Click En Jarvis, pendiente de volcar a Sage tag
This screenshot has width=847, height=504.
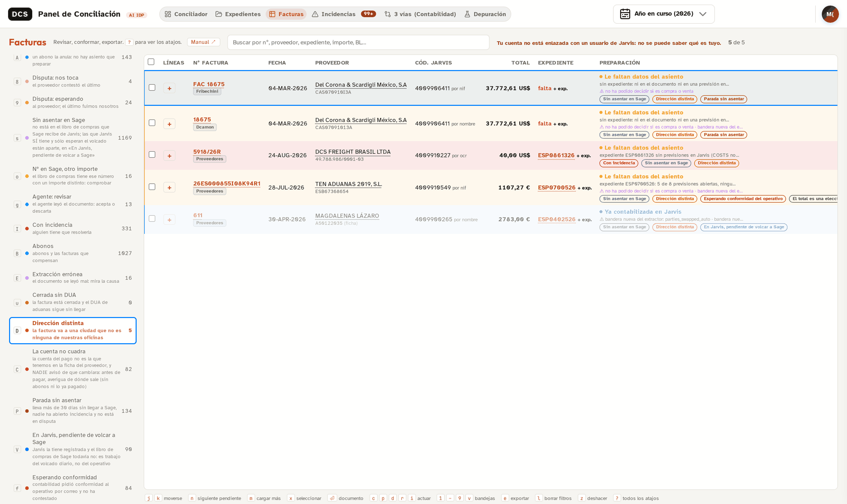(744, 227)
